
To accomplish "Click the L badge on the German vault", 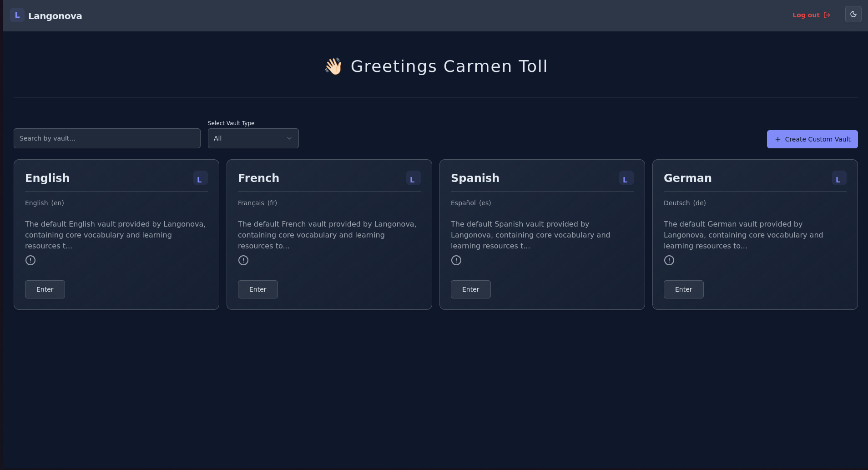I will (838, 178).
